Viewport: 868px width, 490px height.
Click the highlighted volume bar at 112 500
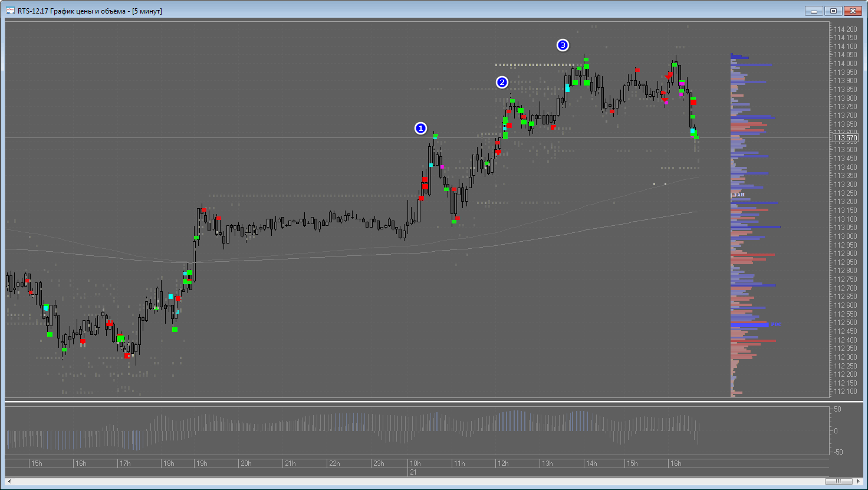coord(750,325)
